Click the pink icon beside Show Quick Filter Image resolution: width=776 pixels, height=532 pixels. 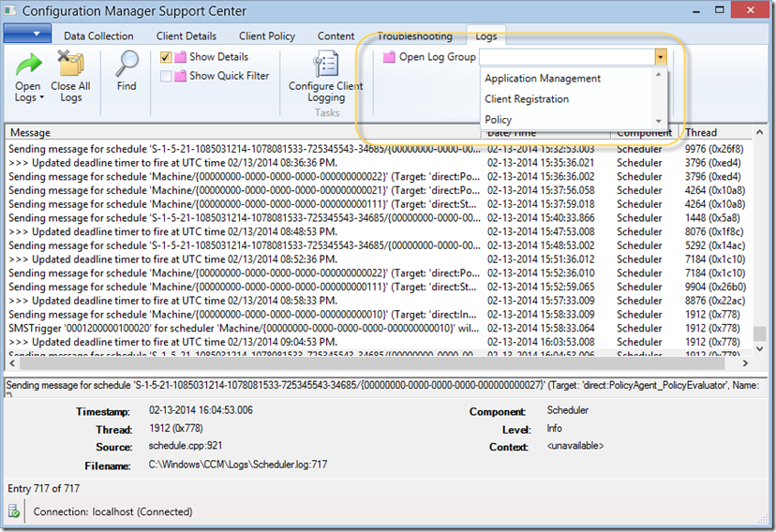(181, 76)
